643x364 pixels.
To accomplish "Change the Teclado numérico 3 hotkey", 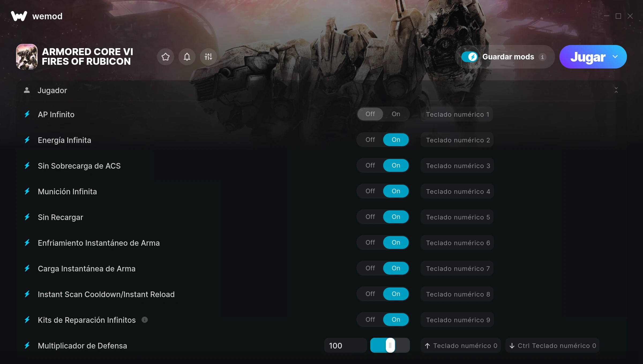I will [x=458, y=166].
